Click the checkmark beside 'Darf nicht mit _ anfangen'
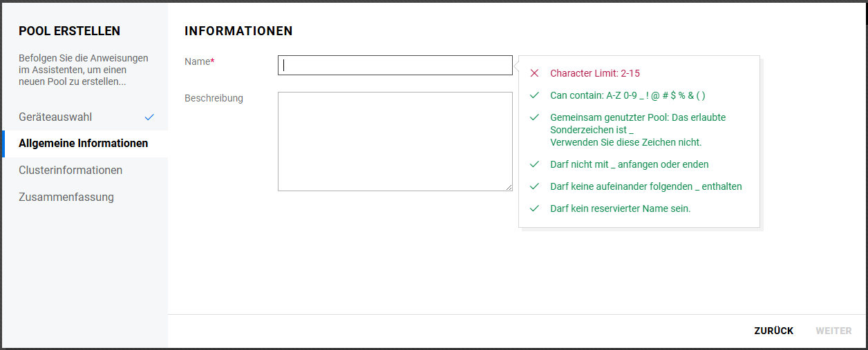 534,164
